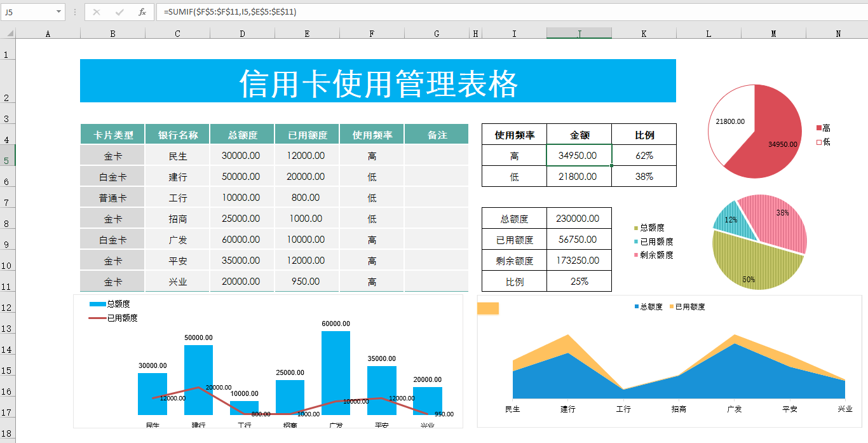Image resolution: width=868 pixels, height=443 pixels.
Task: Click the Insert Function fx icon
Action: point(142,12)
